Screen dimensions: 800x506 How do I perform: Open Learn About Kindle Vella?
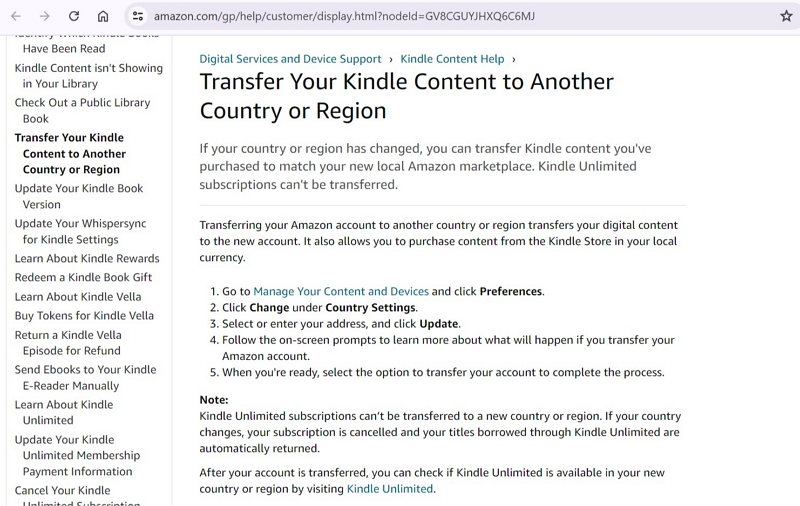click(78, 297)
